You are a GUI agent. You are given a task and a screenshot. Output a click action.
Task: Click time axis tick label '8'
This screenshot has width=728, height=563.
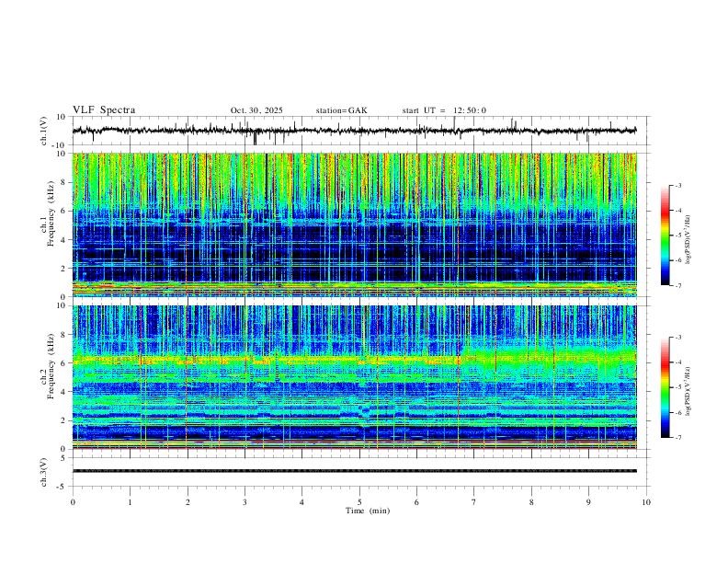click(x=531, y=502)
